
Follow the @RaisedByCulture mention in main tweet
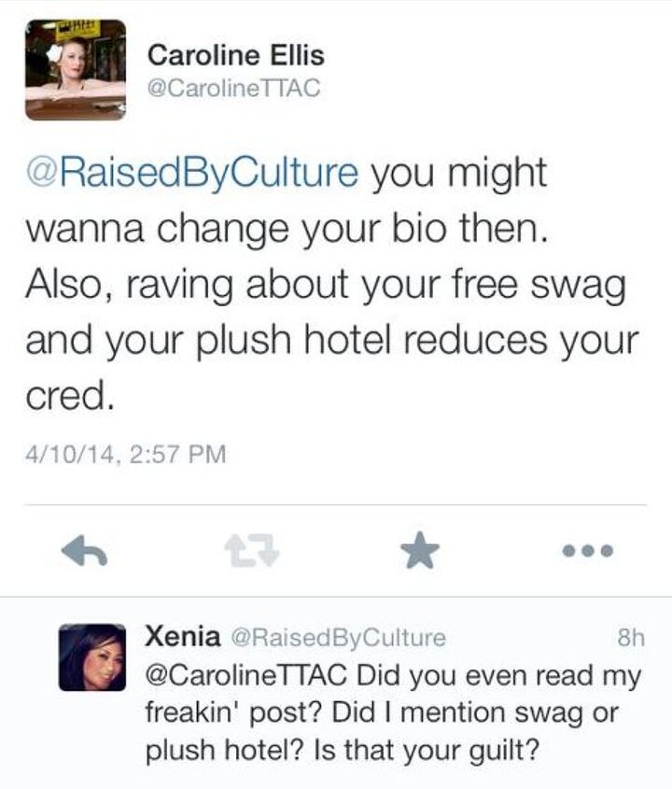[x=191, y=174]
